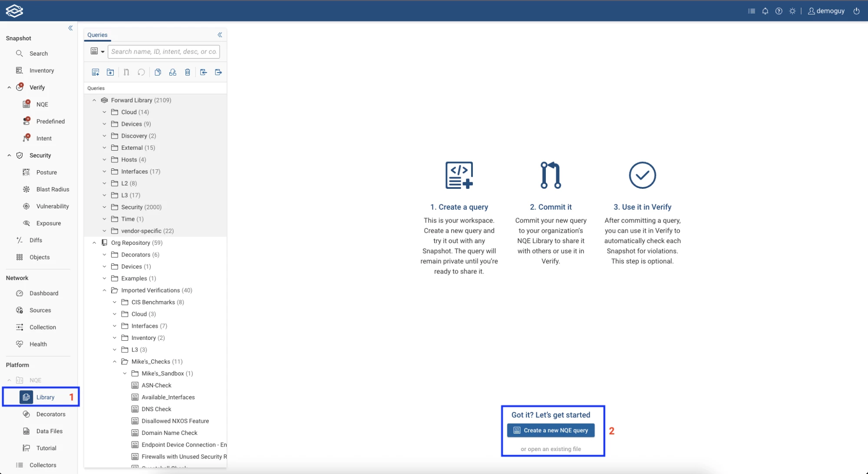Image resolution: width=868 pixels, height=474 pixels.
Task: Collapse the Queries panel
Action: point(220,35)
